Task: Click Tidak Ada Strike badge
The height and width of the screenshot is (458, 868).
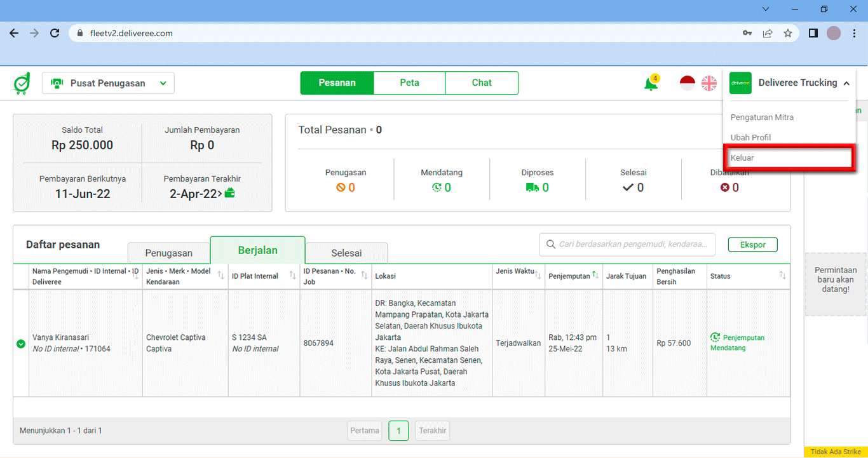Action: [836, 452]
